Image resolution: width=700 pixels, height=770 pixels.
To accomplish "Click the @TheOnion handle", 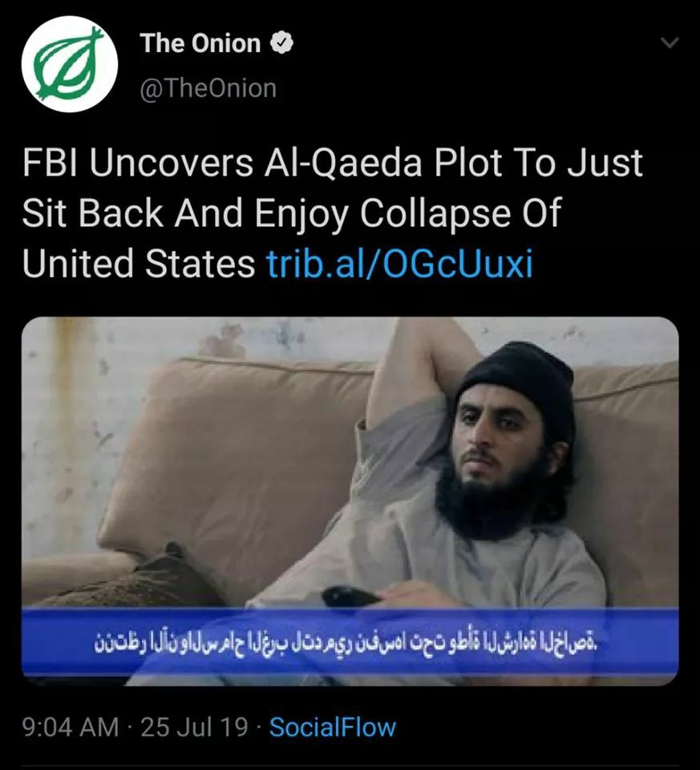I will point(208,88).
